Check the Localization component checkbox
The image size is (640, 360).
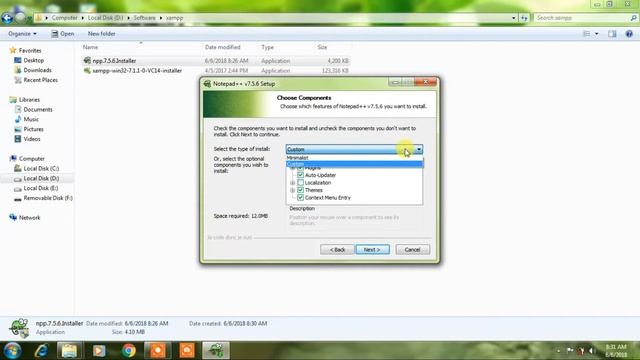pos(300,182)
